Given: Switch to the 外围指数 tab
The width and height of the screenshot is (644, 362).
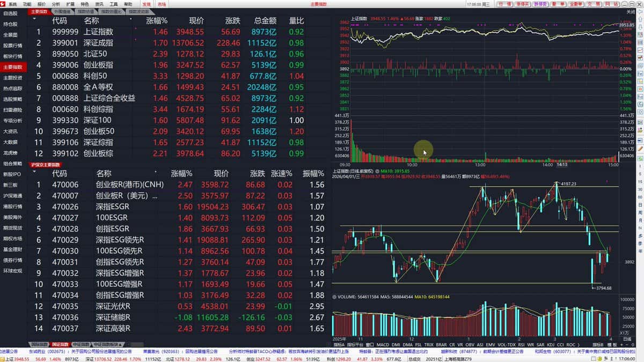Looking at the screenshot, I should [x=62, y=11].
